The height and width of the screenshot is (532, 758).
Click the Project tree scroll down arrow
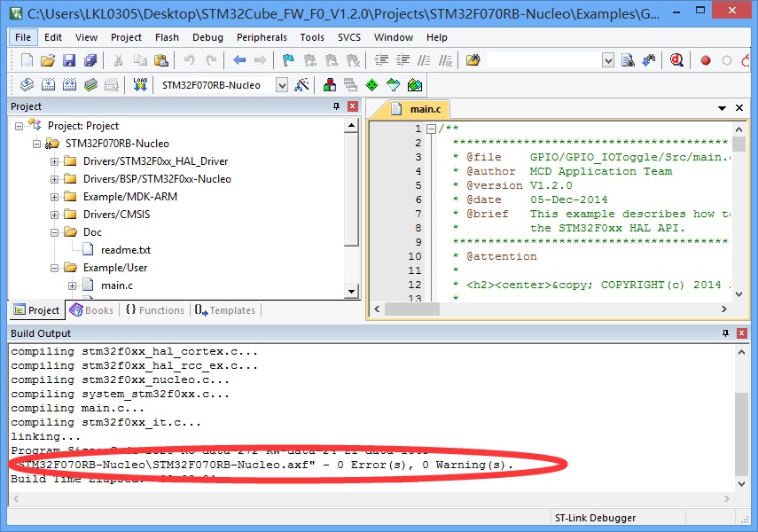click(x=351, y=291)
